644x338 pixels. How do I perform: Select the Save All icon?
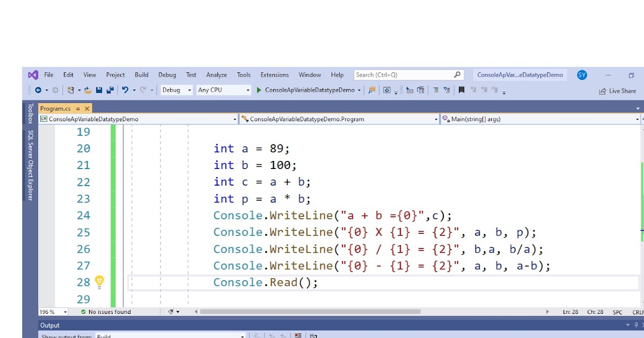[111, 90]
